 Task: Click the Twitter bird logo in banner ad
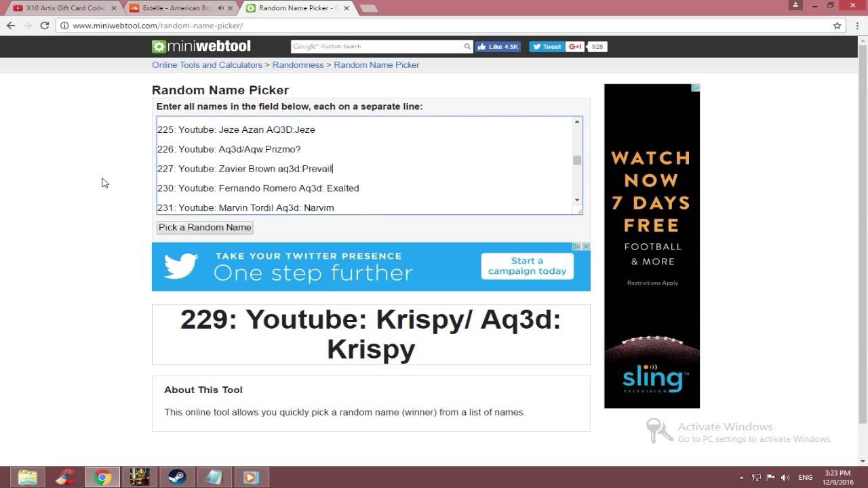181,266
